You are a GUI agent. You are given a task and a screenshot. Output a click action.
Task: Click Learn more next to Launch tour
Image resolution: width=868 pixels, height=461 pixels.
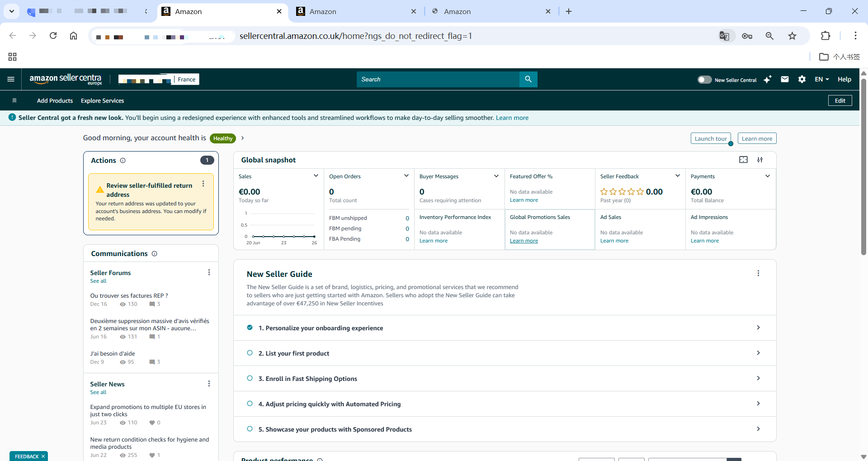point(757,138)
